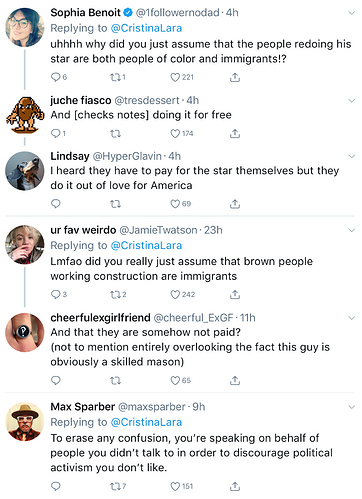Reply to Sophia Benoit's tweet with 6 replies
The height and width of the screenshot is (499, 362).
click(x=55, y=77)
